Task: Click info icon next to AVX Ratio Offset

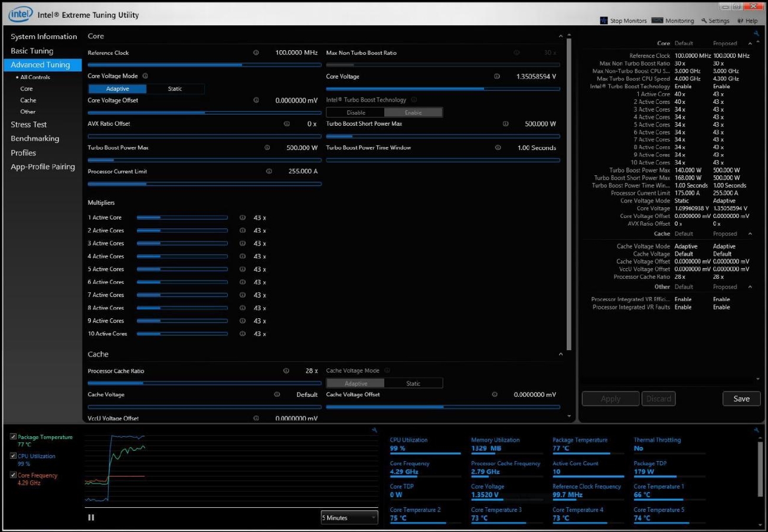Action: 287,124
